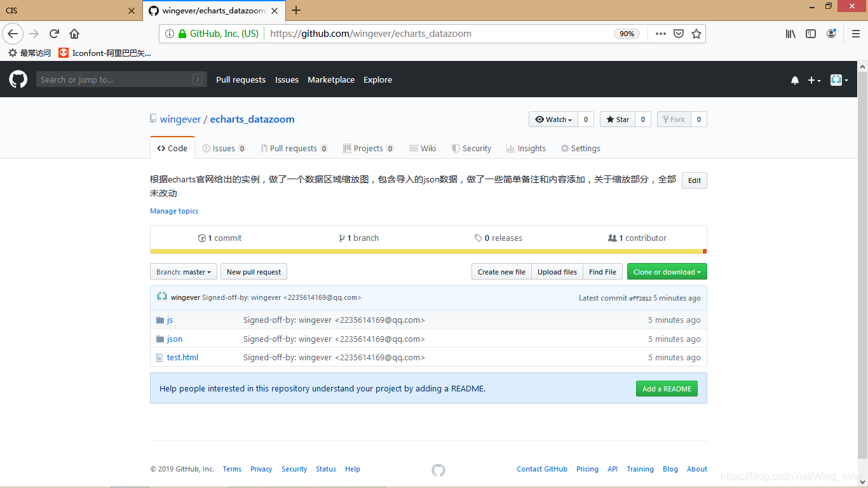Click the Find File button
Image resolution: width=868 pixels, height=488 pixels.
602,272
